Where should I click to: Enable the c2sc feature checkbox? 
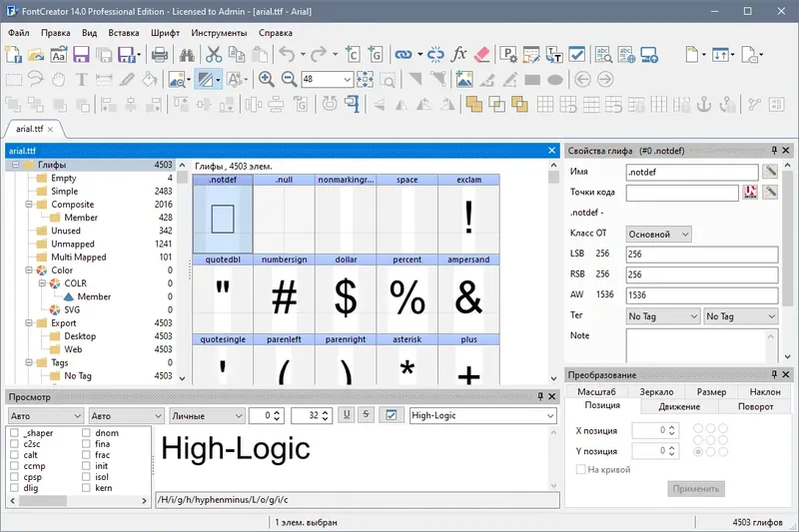[14, 444]
